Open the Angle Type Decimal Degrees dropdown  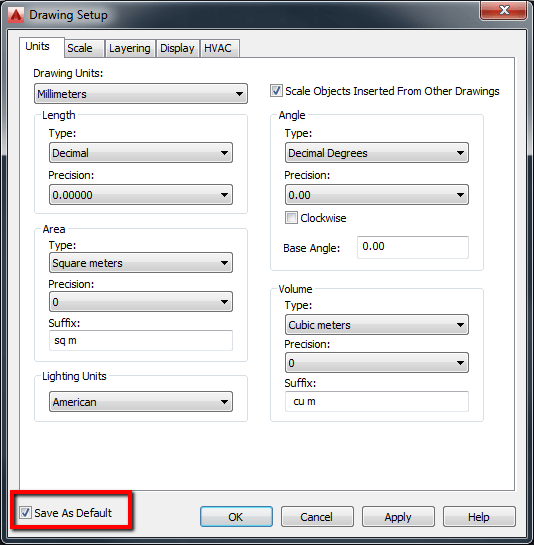(x=377, y=153)
